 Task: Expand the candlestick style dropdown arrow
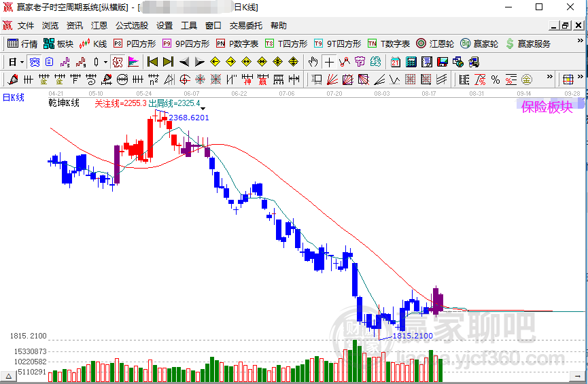(x=106, y=63)
